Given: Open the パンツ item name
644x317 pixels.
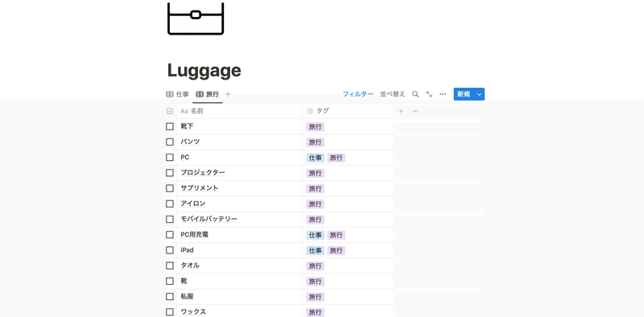Looking at the screenshot, I should point(190,142).
